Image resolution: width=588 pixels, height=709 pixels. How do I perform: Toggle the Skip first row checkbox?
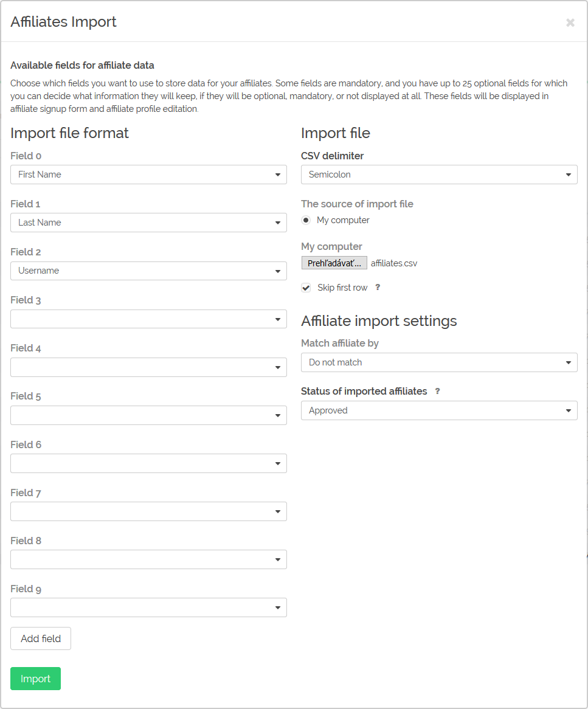(x=306, y=288)
